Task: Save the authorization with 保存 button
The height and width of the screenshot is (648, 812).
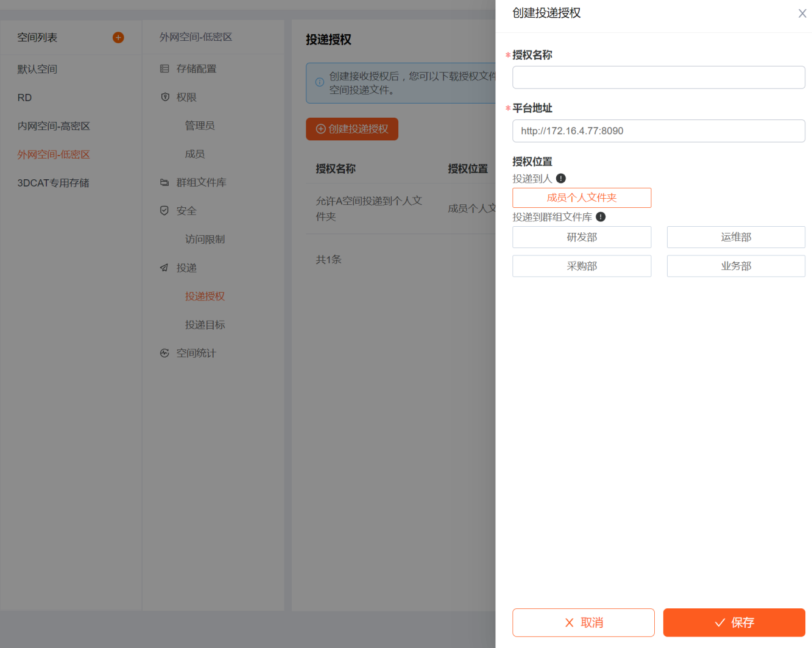Action: pyautogui.click(x=734, y=622)
